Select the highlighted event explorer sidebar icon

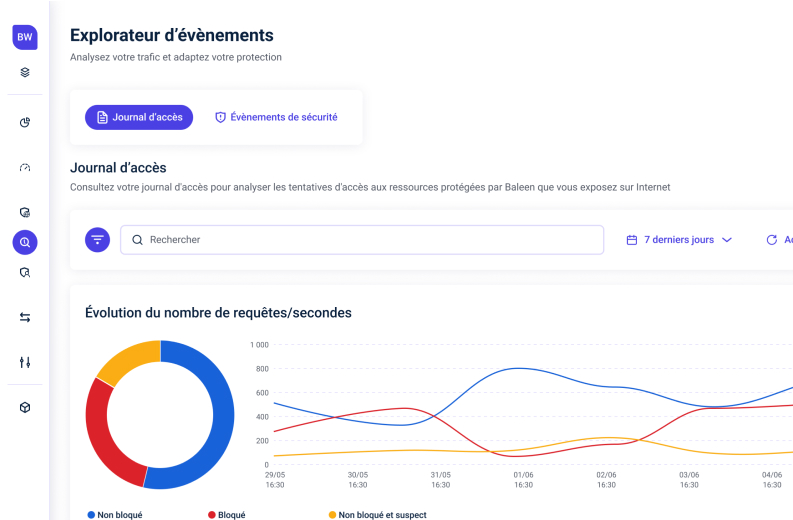tap(25, 242)
